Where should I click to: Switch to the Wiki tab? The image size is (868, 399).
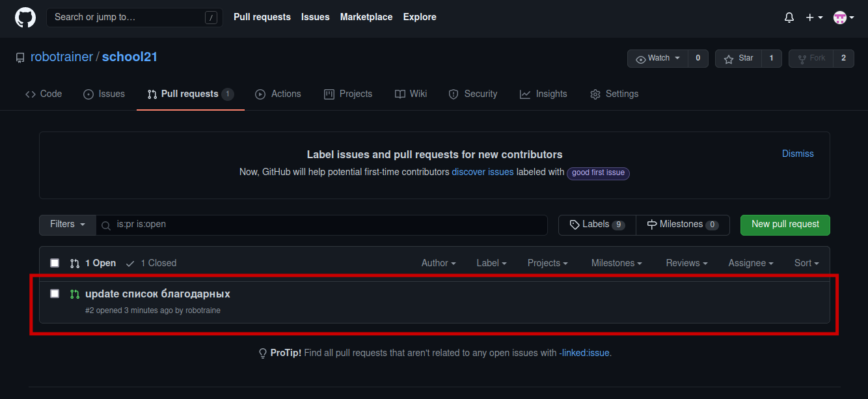click(x=411, y=94)
